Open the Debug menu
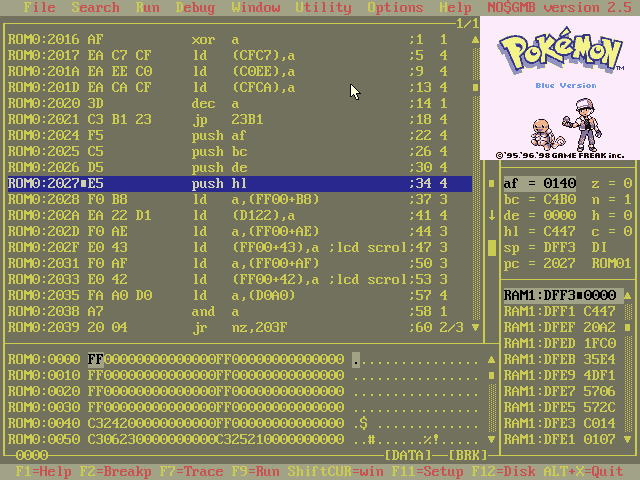The image size is (640, 480). click(195, 7)
